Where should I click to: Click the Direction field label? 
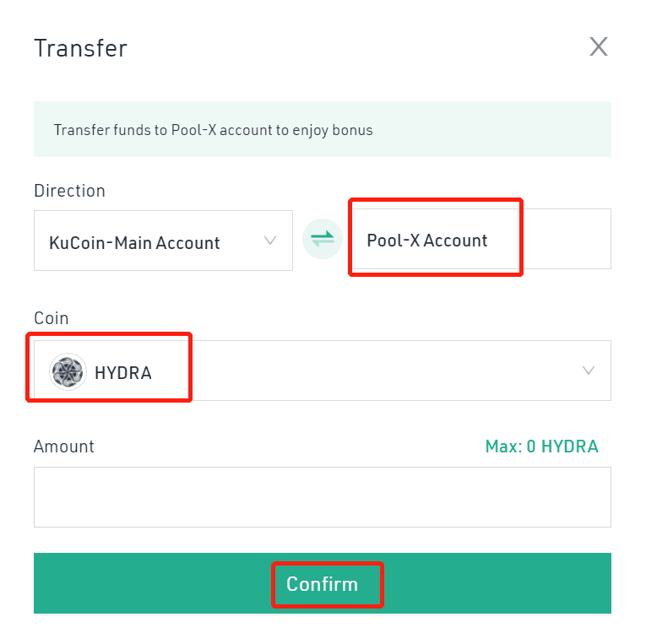pos(69,191)
